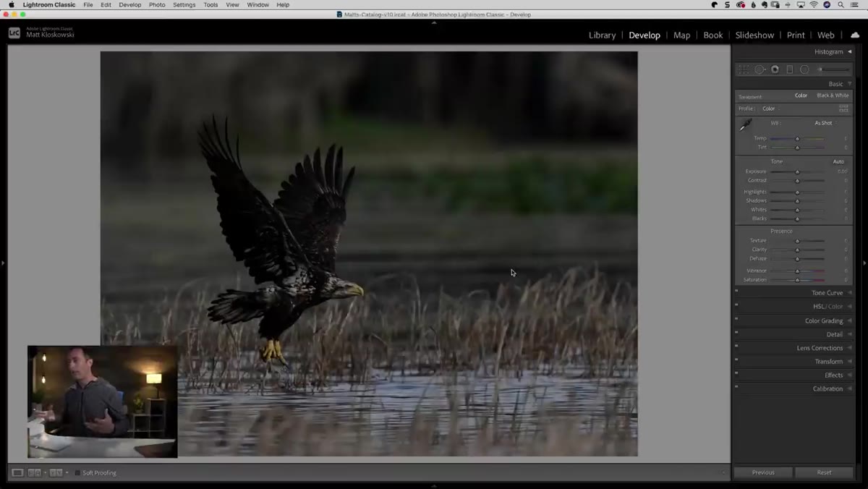Click the Previous button
Screen dimensions: 868x489
pos(763,472)
